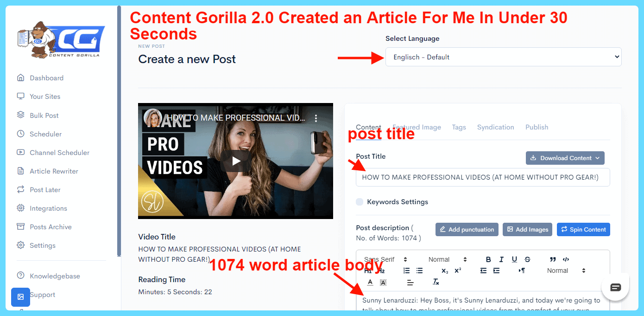Viewport: 644px width, 316px height.
Task: Click the sidebar vertical scrollbar
Action: tap(119, 131)
